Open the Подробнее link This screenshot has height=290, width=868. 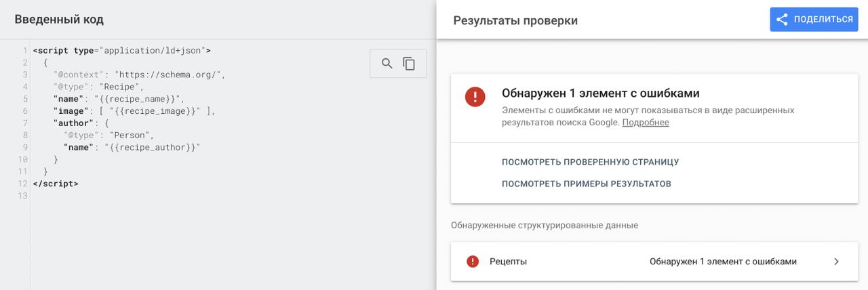point(645,123)
